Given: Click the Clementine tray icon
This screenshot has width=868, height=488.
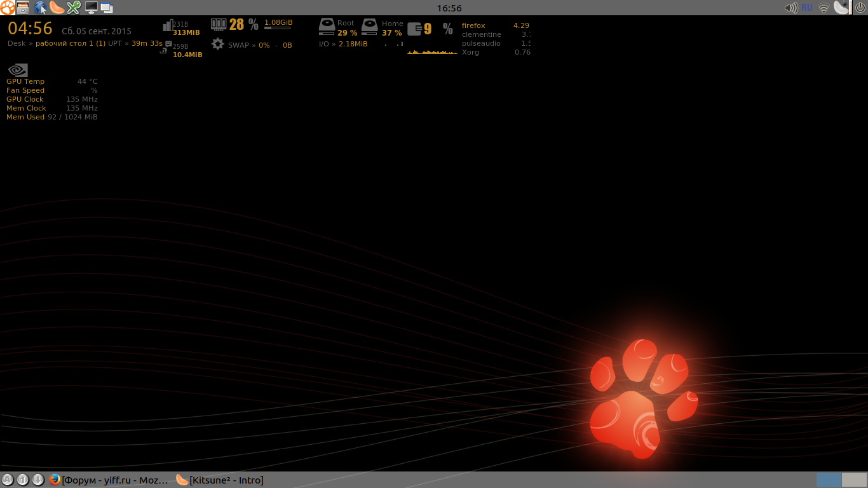Looking at the screenshot, I should [x=841, y=8].
